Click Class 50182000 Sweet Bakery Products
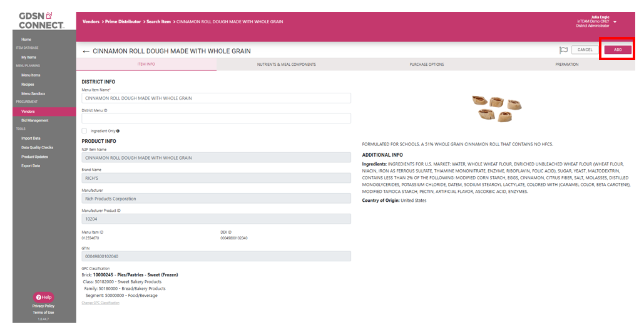This screenshot has width=644, height=334. click(123, 282)
